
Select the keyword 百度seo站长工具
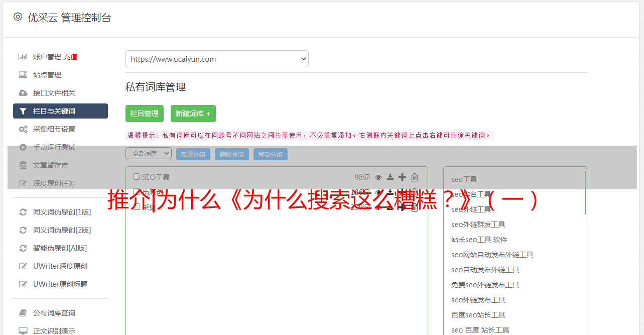[478, 315]
